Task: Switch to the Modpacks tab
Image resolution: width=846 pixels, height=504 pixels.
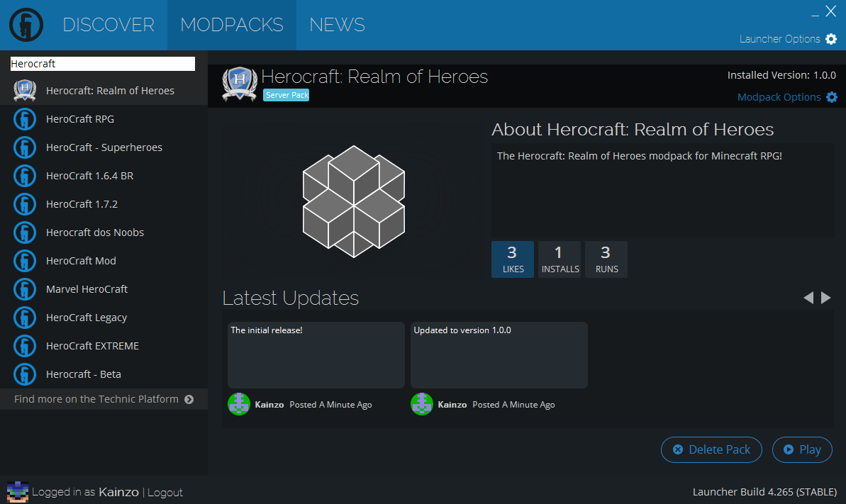Action: click(x=232, y=25)
